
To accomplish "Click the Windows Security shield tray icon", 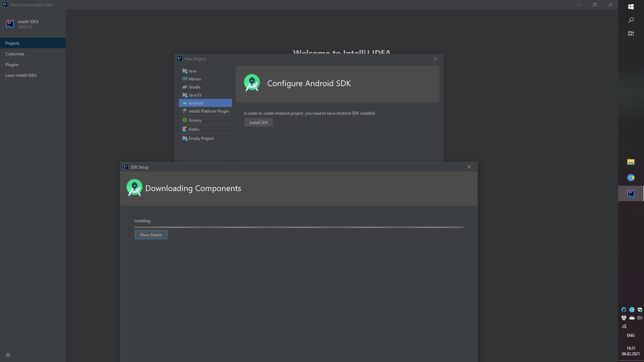I will coord(640,310).
